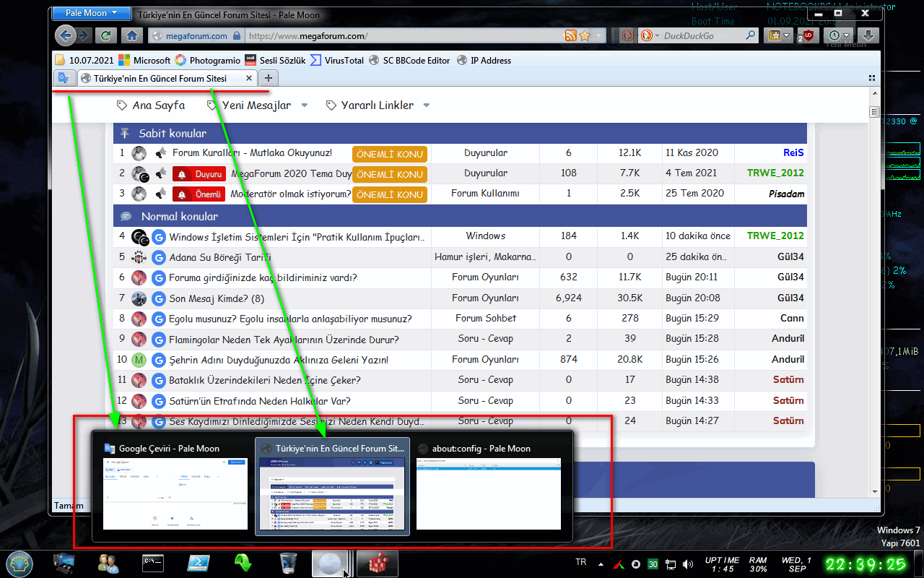Open the Windows İşletim Sistemleri İçin topic
This screenshot has height=578, width=924.
297,237
